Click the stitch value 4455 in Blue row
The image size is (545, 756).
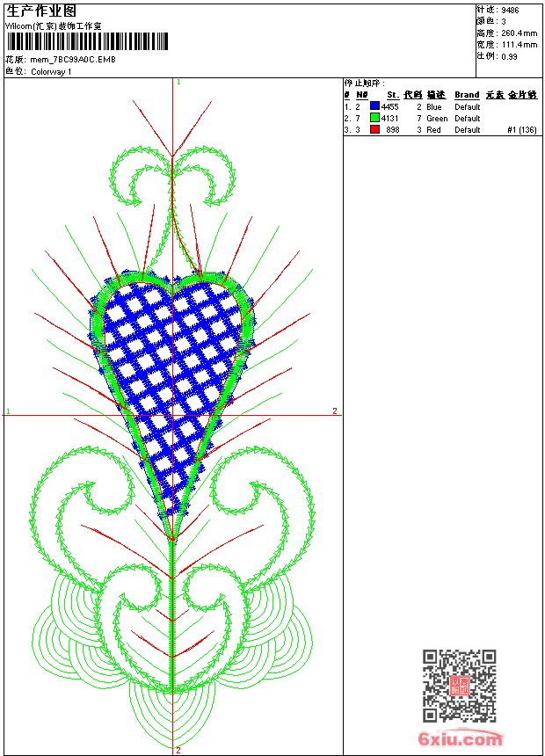pyautogui.click(x=389, y=107)
